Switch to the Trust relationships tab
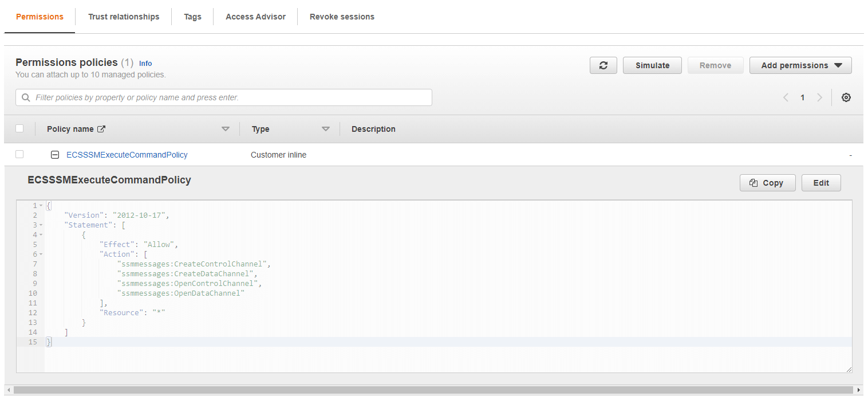868x400 pixels. [124, 17]
